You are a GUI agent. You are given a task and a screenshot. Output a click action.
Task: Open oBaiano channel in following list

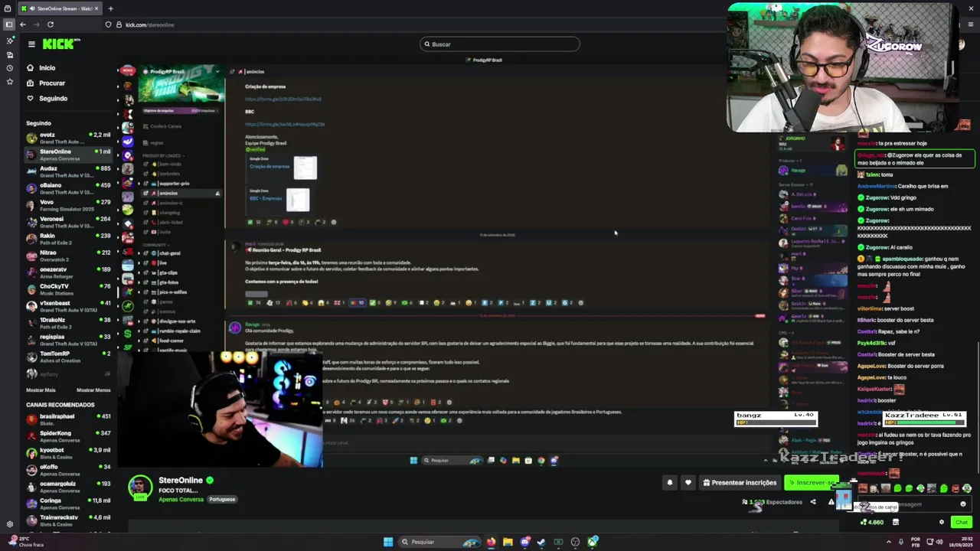(x=68, y=189)
